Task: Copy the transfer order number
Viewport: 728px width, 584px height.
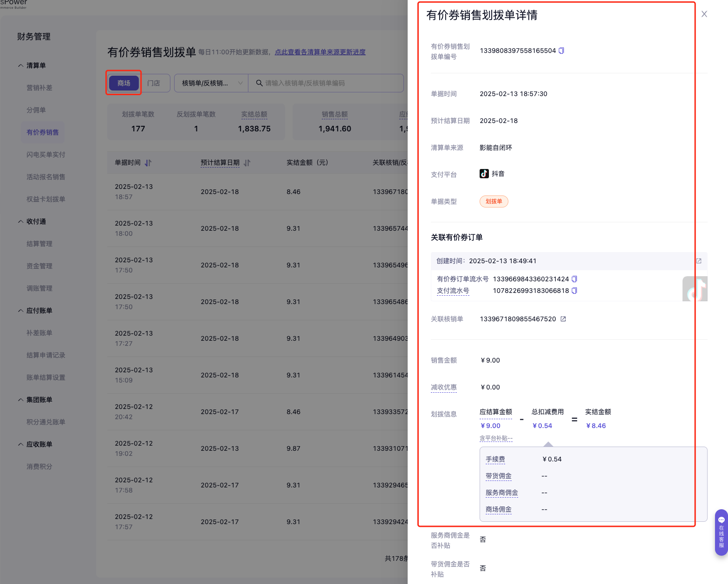Action: coord(561,51)
